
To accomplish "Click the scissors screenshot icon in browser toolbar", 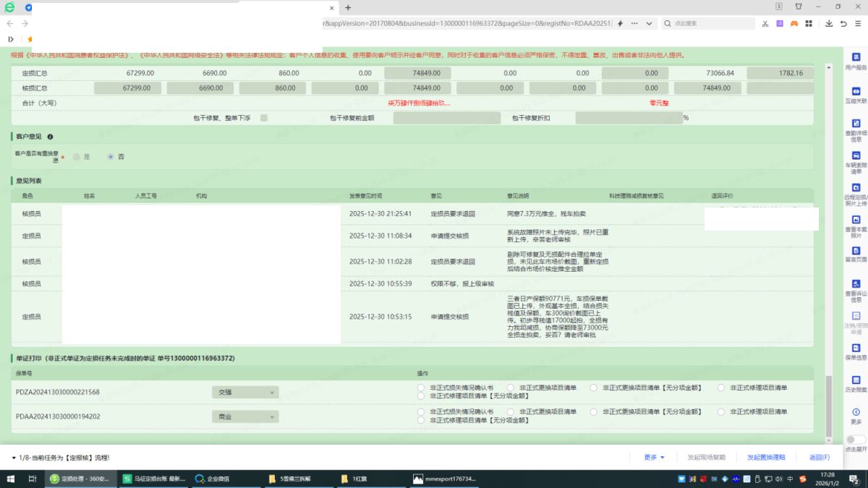I will point(765,23).
